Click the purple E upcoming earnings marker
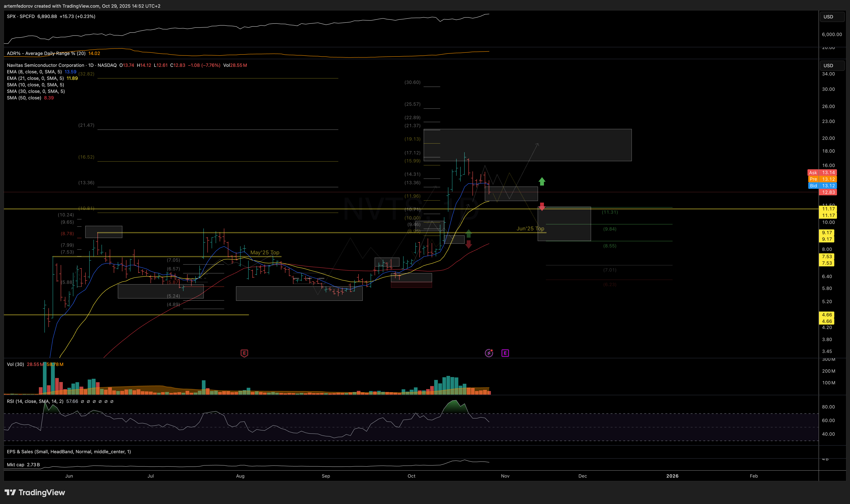Image resolution: width=850 pixels, height=504 pixels. [x=505, y=353]
